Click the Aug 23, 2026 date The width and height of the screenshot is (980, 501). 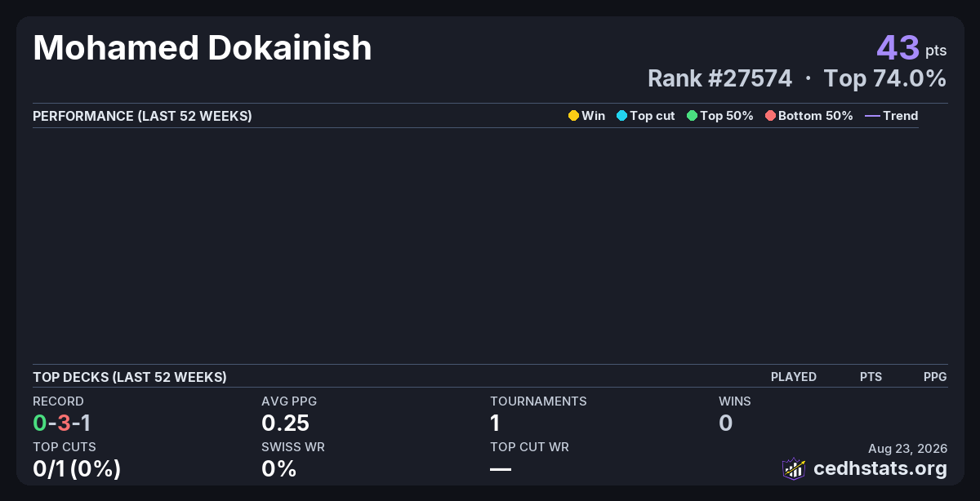pyautogui.click(x=908, y=449)
